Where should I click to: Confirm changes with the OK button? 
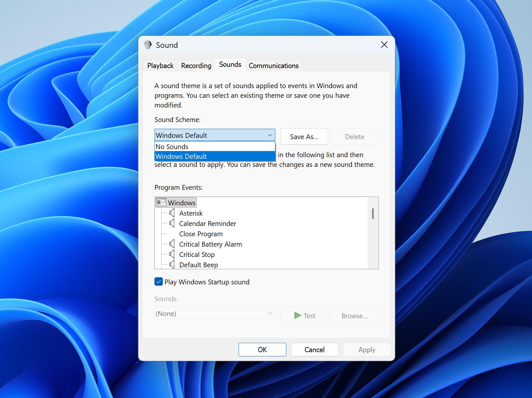(x=262, y=350)
